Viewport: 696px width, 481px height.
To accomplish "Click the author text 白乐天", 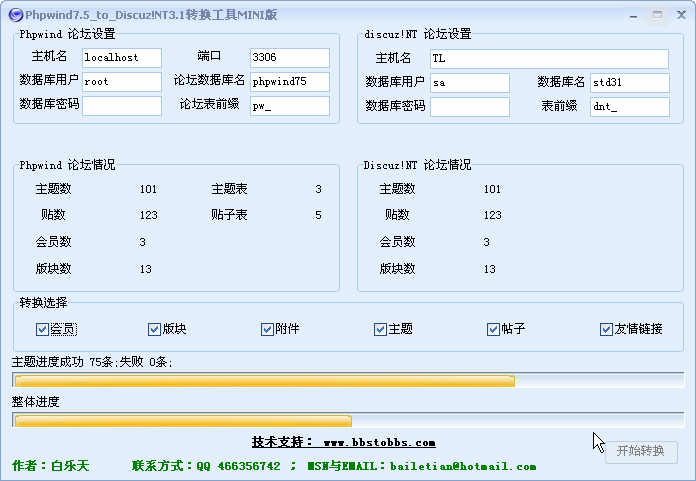I will tap(70, 466).
